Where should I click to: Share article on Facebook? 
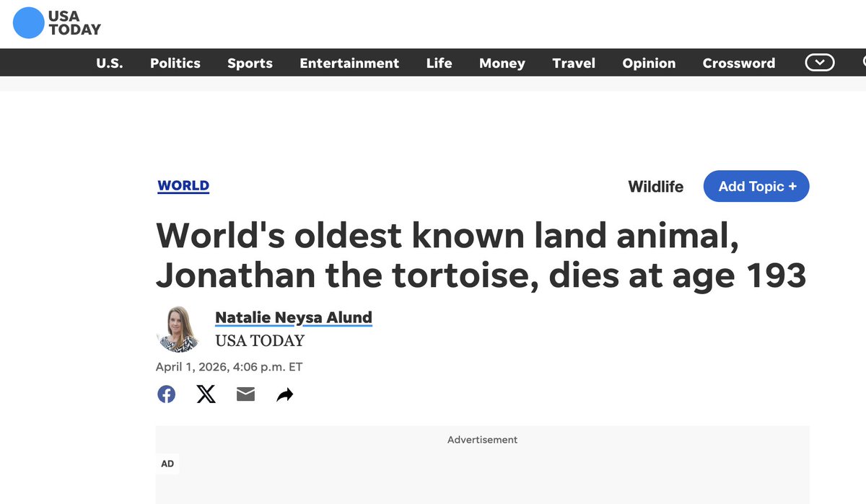point(167,394)
